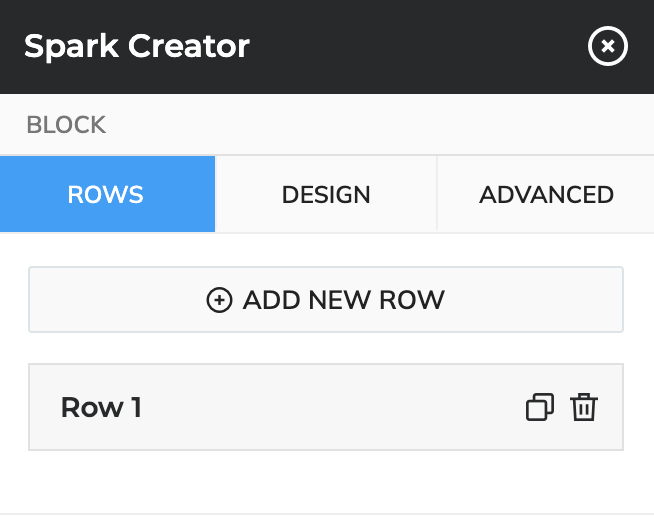Show advanced block options via ADVANCED

pyautogui.click(x=546, y=194)
